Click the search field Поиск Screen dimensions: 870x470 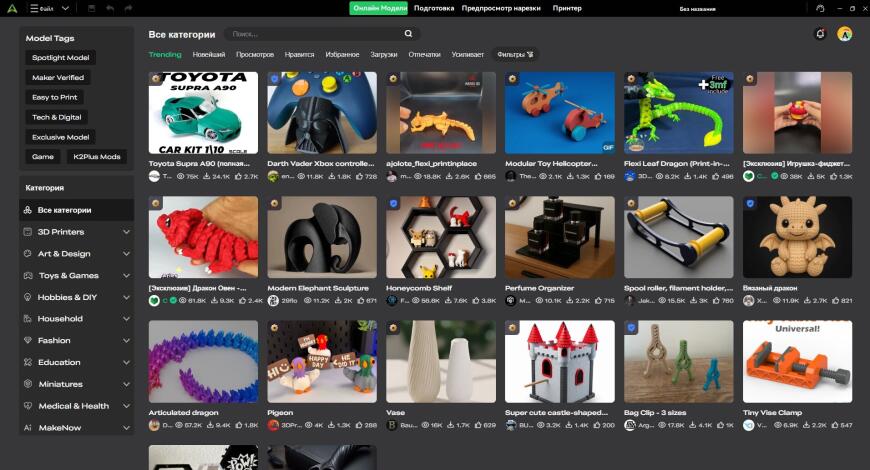[x=316, y=34]
